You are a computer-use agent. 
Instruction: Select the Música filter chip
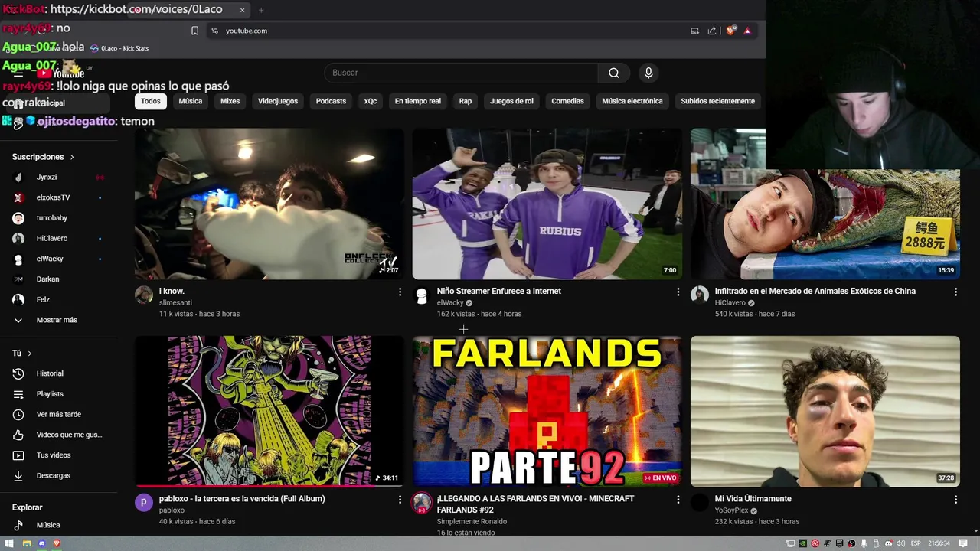(191, 101)
